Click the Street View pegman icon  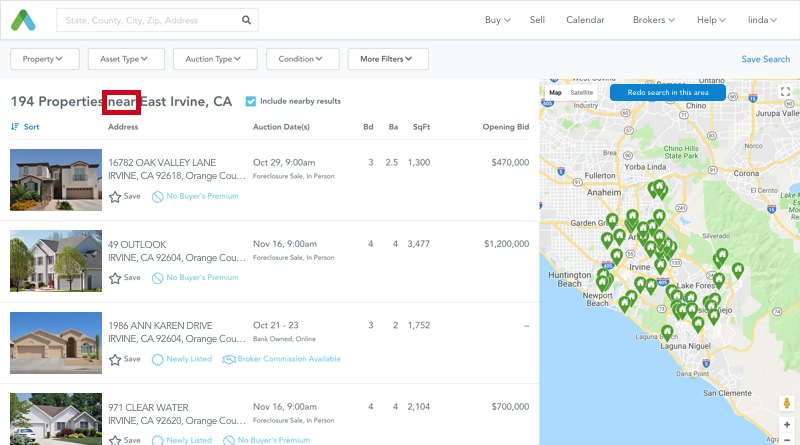786,404
